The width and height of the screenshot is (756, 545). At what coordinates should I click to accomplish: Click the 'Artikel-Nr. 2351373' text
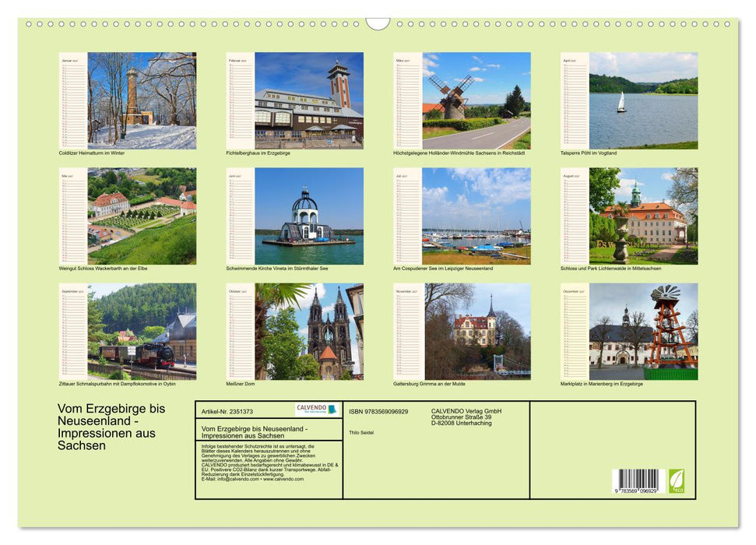[x=227, y=412]
